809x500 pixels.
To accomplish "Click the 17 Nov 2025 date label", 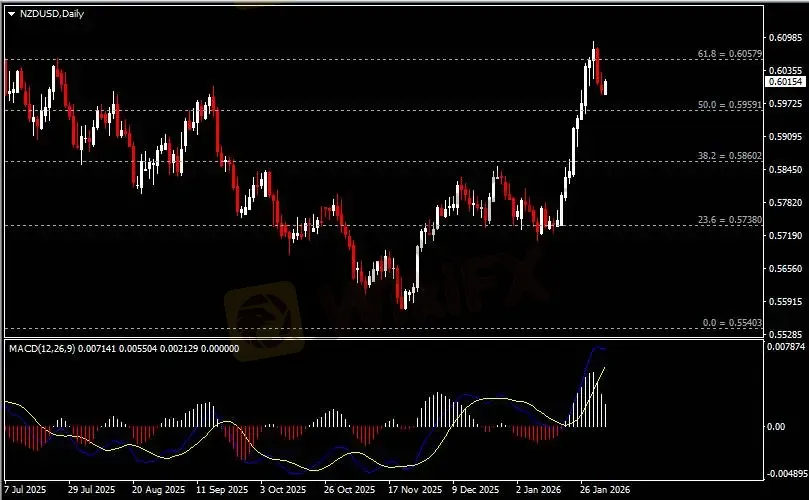I will tap(415, 489).
